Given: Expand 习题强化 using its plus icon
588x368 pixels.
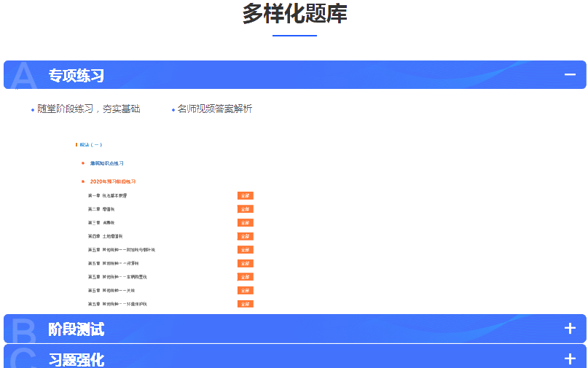Looking at the screenshot, I should point(570,359).
